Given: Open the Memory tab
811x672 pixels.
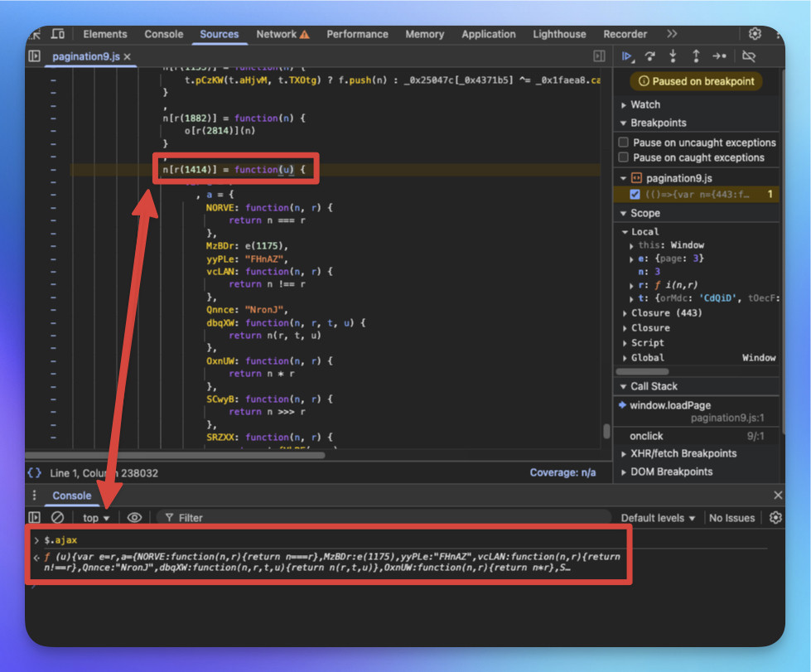Looking at the screenshot, I should 425,34.
